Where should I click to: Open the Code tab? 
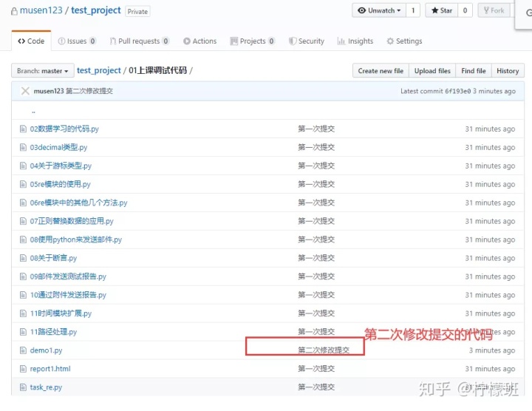[31, 41]
